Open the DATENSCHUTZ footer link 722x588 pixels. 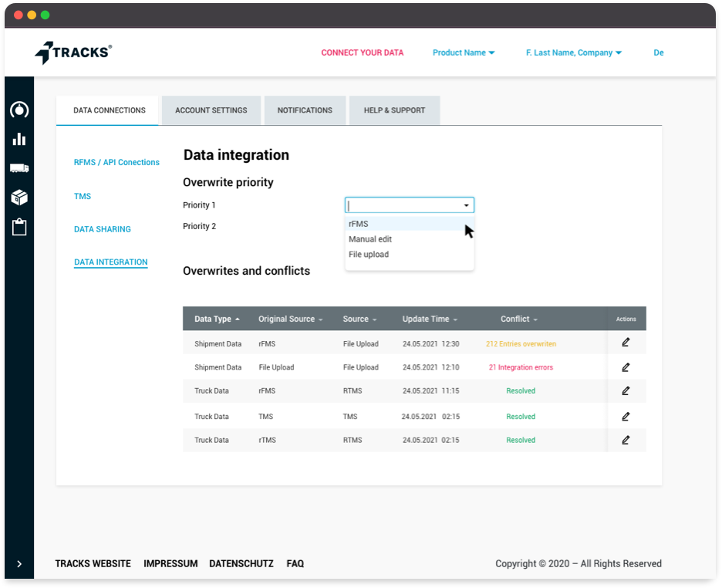click(x=241, y=563)
